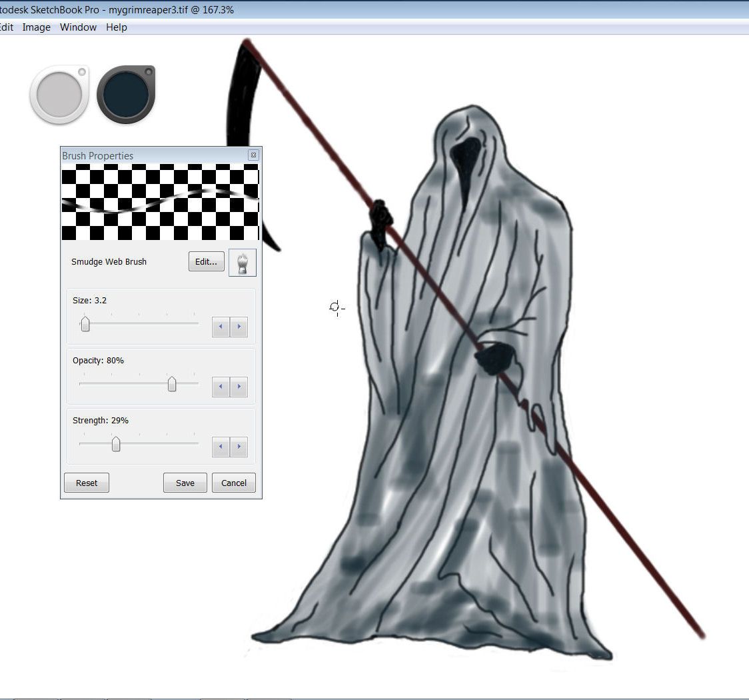Increase Size using the right arrow stepper
Screen dimensions: 749x700
(239, 327)
